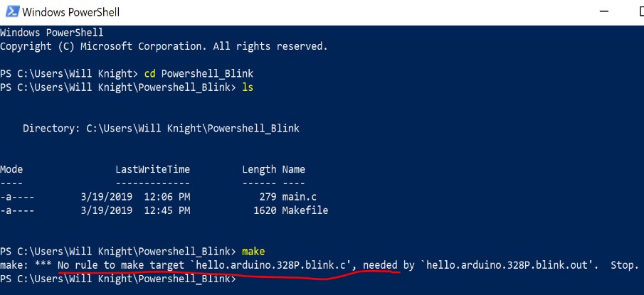
Task: Click the Mode column header
Action: click(x=11, y=169)
